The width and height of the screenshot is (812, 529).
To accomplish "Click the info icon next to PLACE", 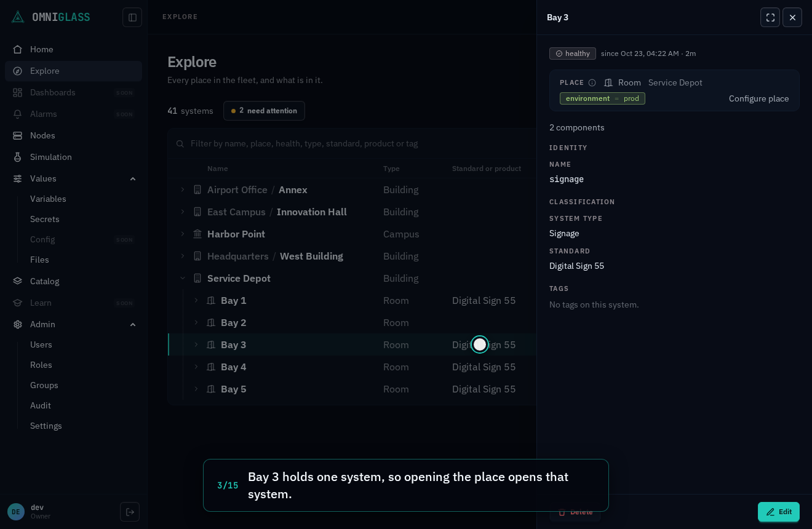I will (592, 82).
